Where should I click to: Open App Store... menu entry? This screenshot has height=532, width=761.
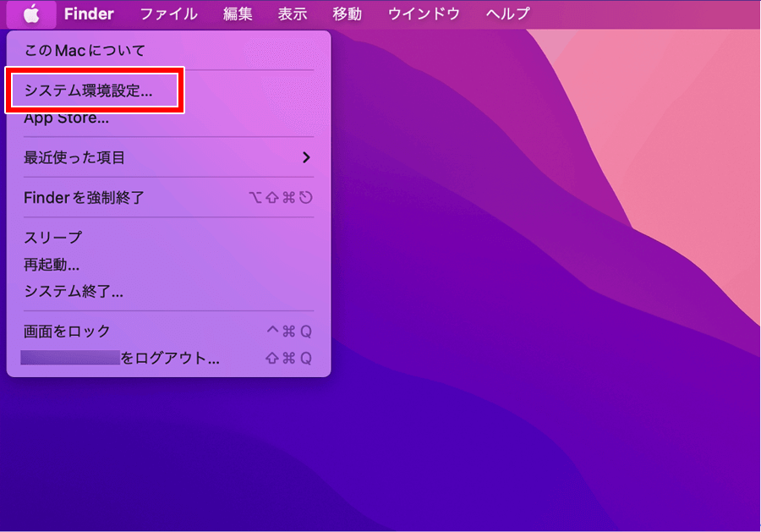(x=169, y=118)
